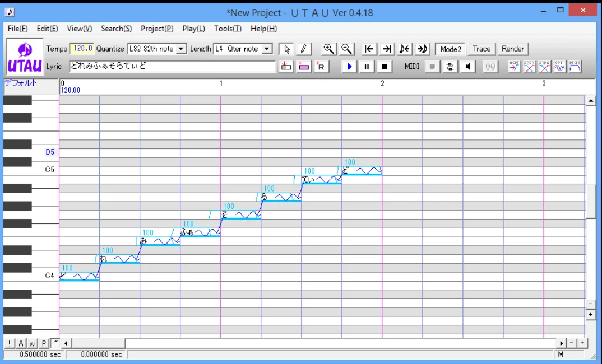This screenshot has width=602, height=364.
Task: Apply ACPT envelope preset
Action: [514, 66]
